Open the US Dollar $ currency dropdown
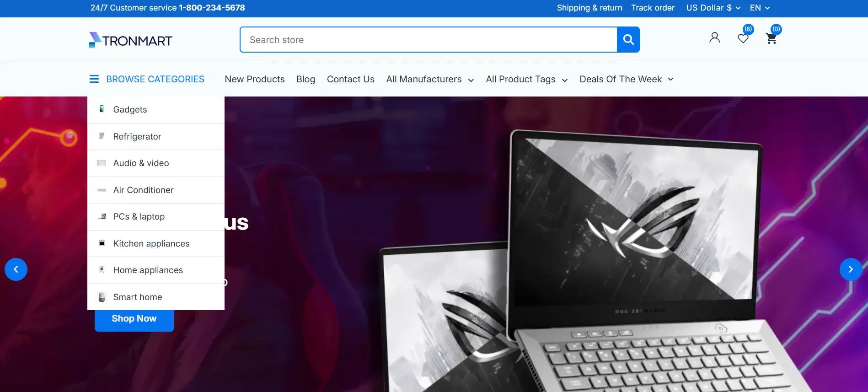The width and height of the screenshot is (868, 392). pos(713,8)
